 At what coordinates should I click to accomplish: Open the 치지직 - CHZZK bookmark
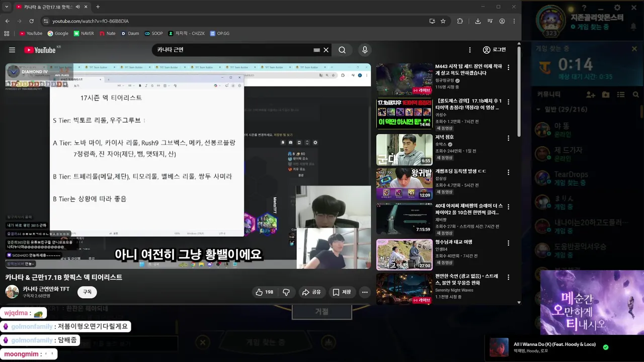point(187,33)
